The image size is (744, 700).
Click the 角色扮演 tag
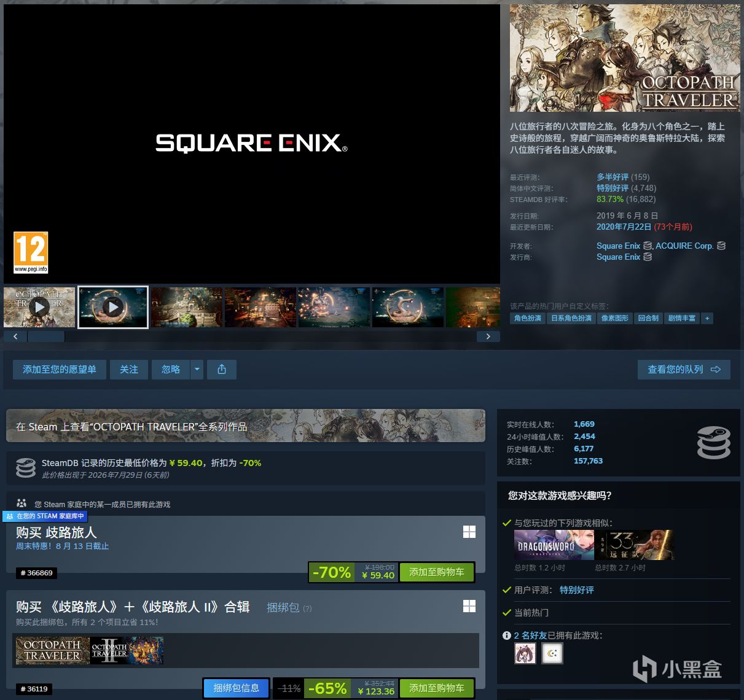528,318
